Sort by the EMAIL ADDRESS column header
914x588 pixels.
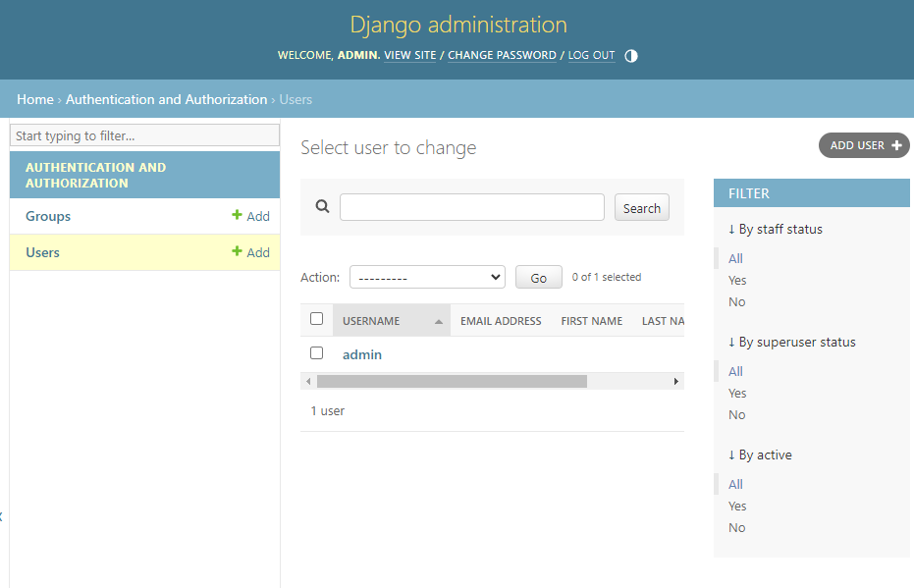pyautogui.click(x=501, y=321)
